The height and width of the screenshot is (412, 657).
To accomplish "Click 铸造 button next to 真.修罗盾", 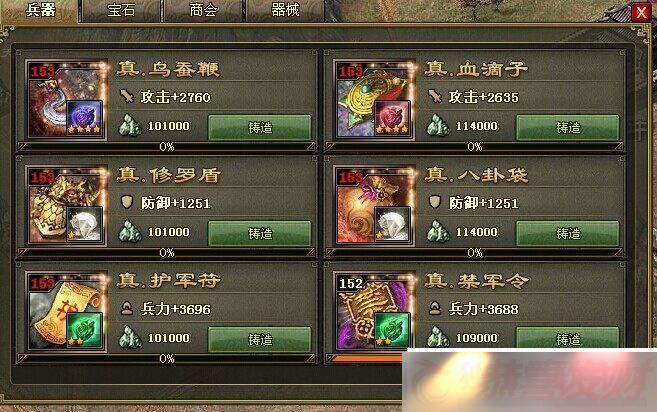I will click(260, 233).
